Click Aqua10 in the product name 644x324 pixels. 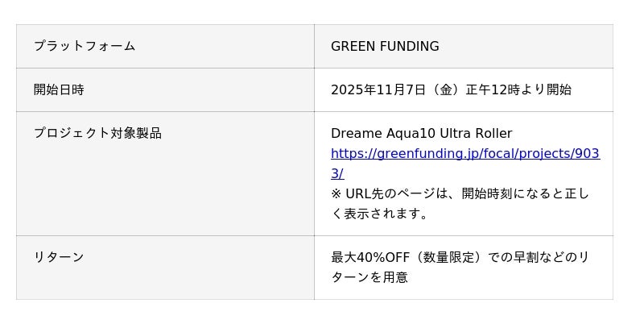click(x=411, y=133)
